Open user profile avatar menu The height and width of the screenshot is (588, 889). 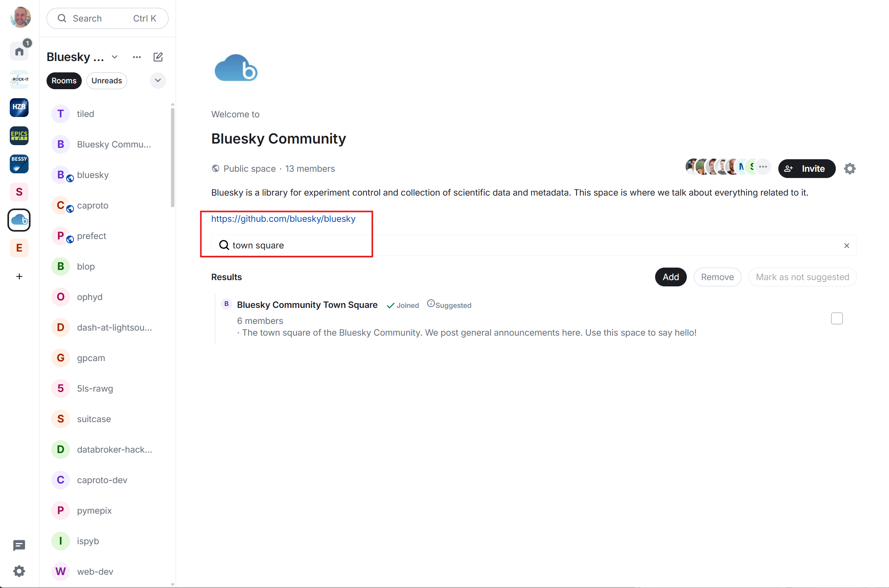click(x=20, y=18)
